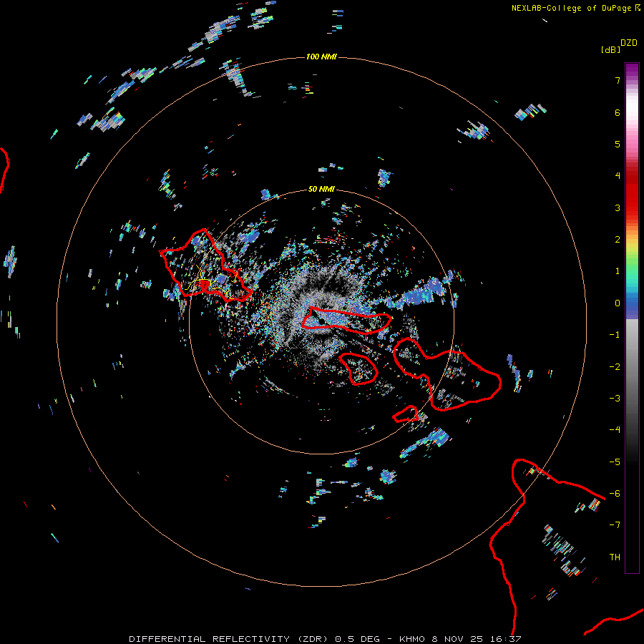The image size is (644, 644).
Task: Click the scale label -3
Action: pos(615,399)
